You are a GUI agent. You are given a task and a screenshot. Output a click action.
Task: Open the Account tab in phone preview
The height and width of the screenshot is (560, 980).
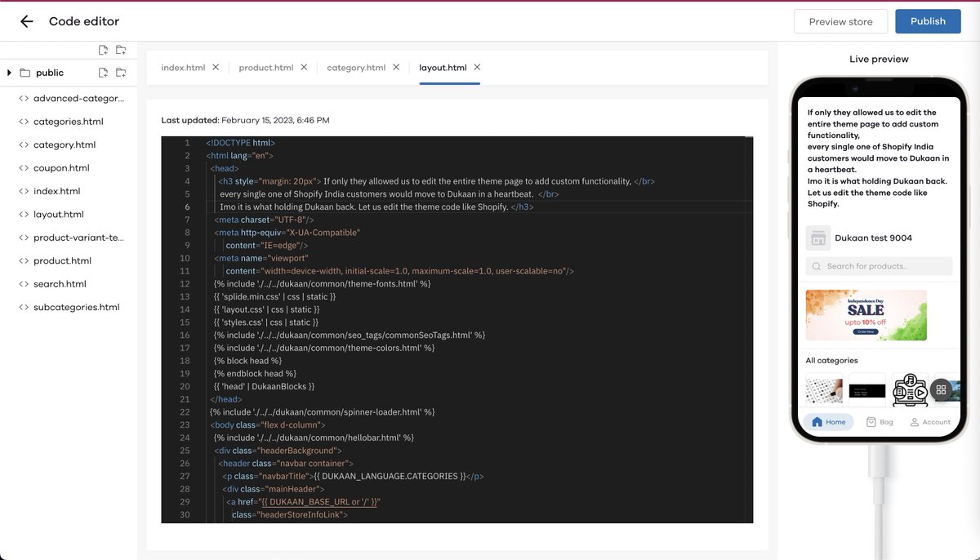930,422
